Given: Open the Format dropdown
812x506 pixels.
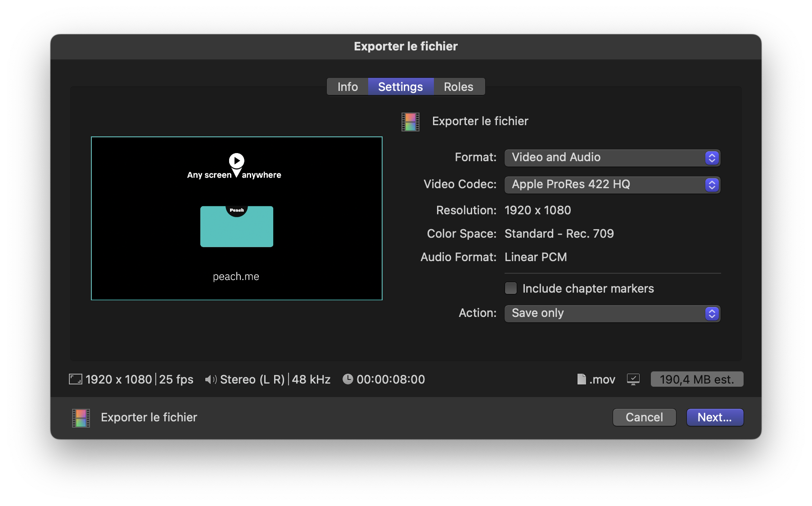Looking at the screenshot, I should tap(612, 158).
